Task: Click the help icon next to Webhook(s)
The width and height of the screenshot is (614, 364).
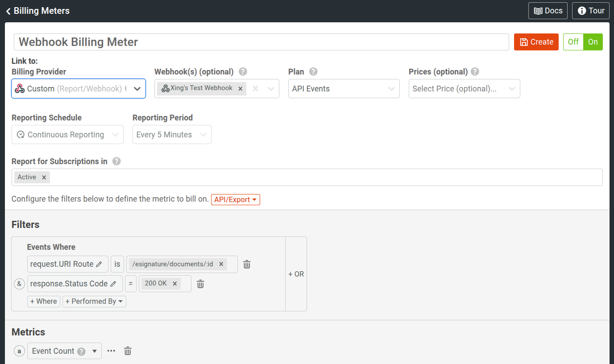Action: [x=242, y=71]
